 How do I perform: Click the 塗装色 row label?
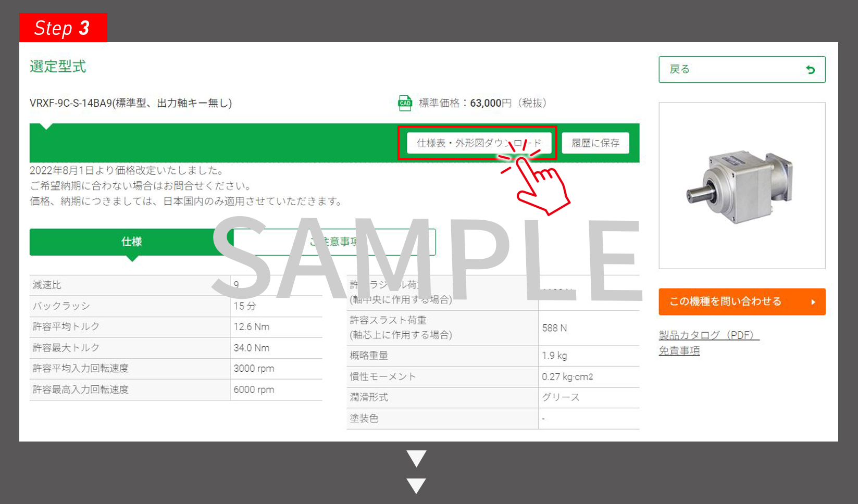tap(364, 418)
